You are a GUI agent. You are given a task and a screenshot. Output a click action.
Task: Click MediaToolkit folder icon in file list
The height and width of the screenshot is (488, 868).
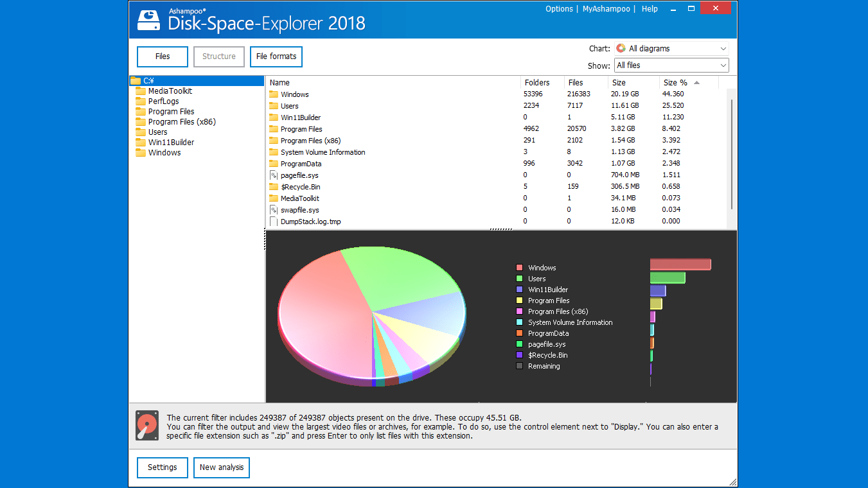(274, 198)
